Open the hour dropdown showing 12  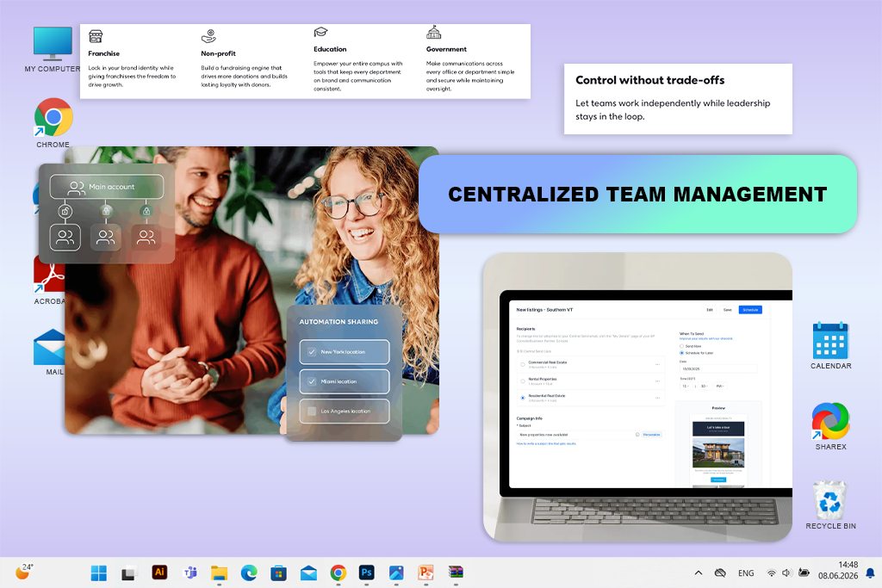tap(685, 387)
